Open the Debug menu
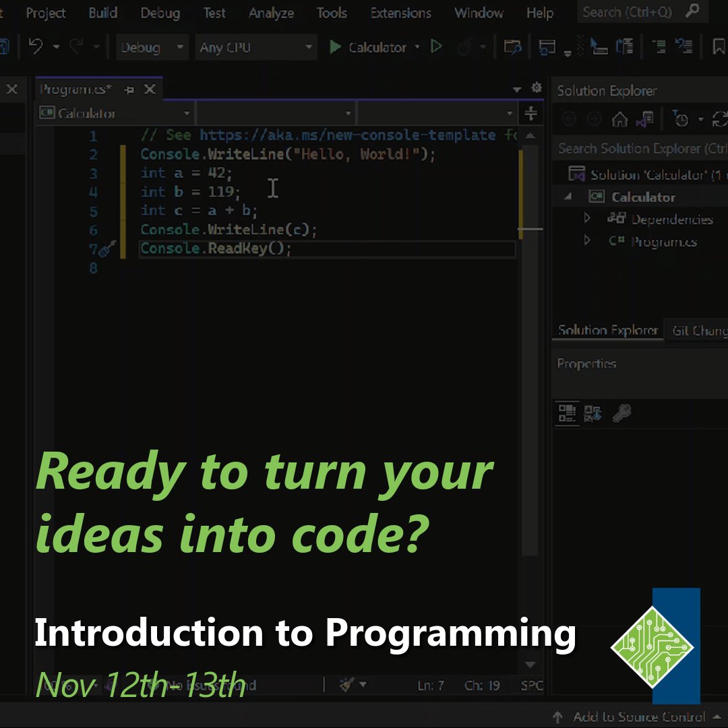 pos(160,13)
